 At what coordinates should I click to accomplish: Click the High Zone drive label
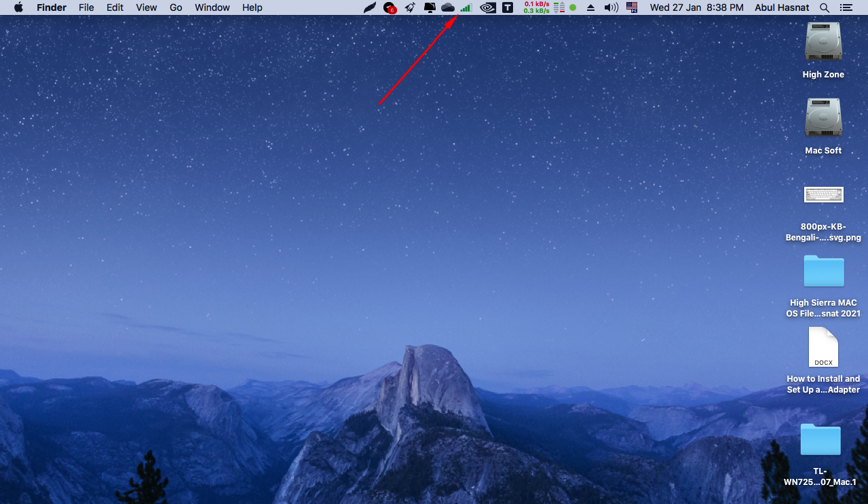point(823,75)
